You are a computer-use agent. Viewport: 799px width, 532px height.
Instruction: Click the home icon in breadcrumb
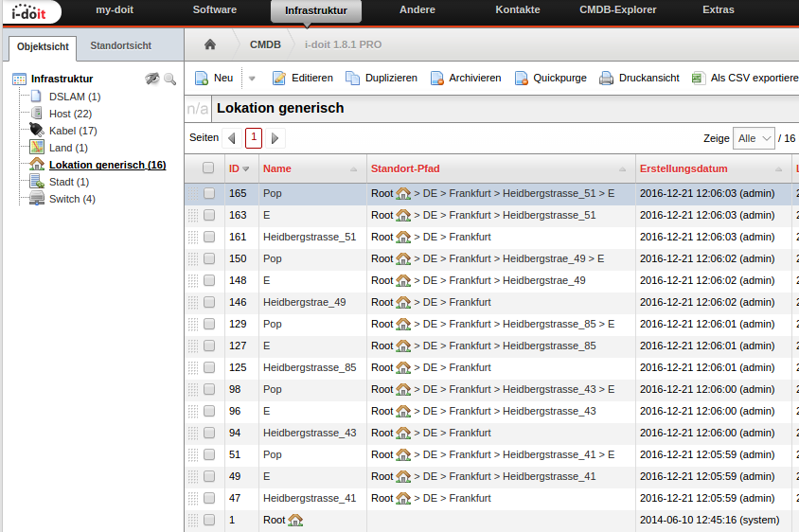pos(210,44)
